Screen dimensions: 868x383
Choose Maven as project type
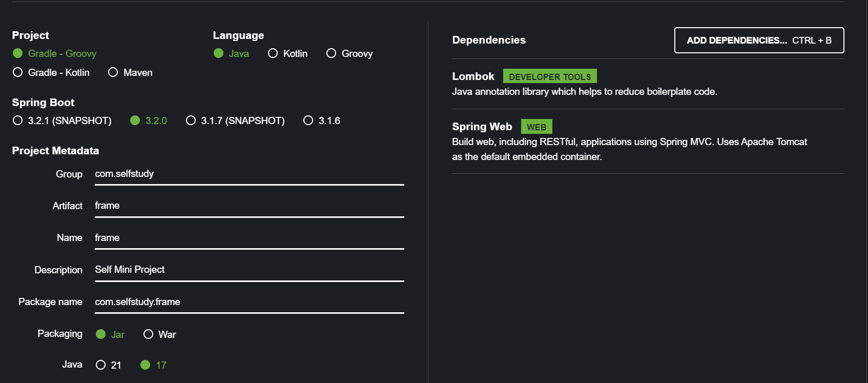[130, 72]
